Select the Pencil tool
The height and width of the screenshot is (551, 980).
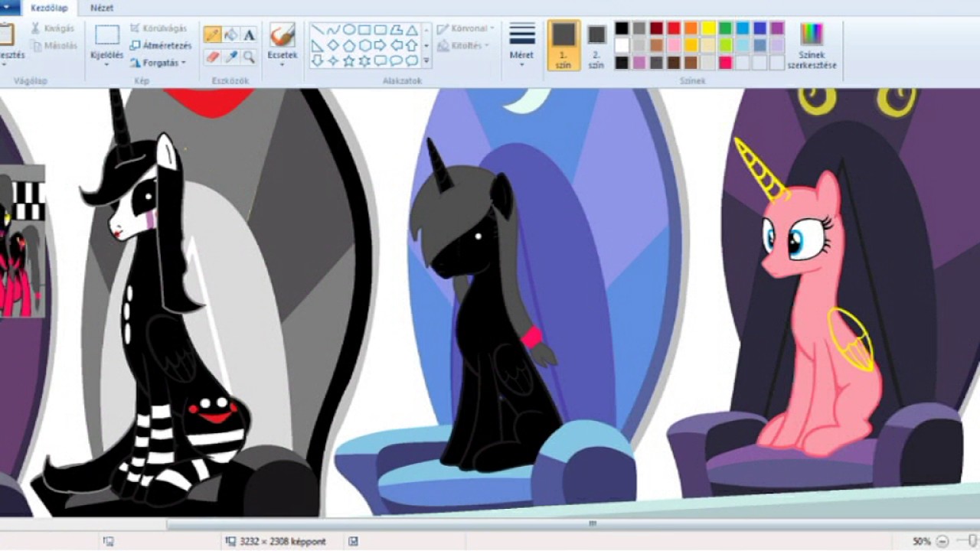pyautogui.click(x=212, y=34)
